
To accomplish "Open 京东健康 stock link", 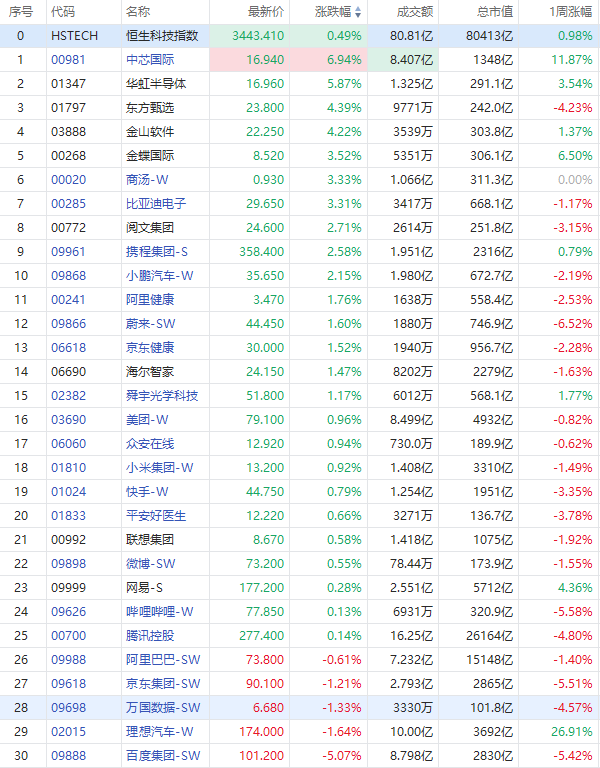I will [150, 348].
